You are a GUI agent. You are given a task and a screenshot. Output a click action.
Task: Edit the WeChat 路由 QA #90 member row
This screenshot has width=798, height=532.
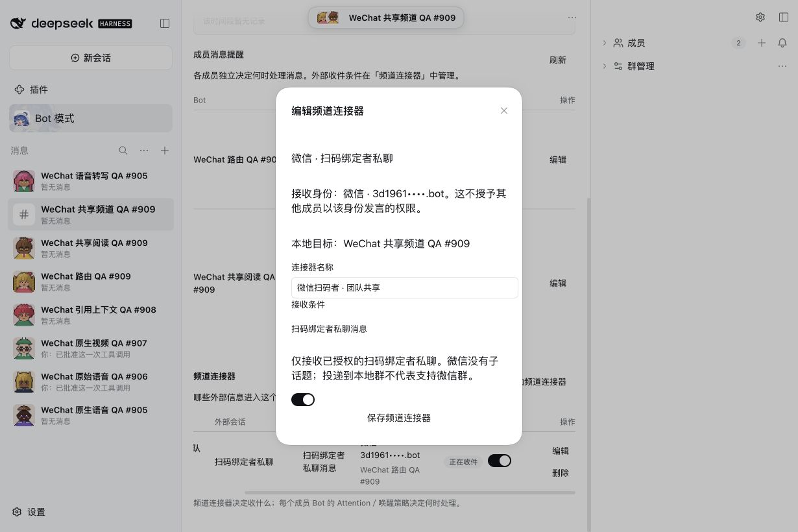point(558,159)
